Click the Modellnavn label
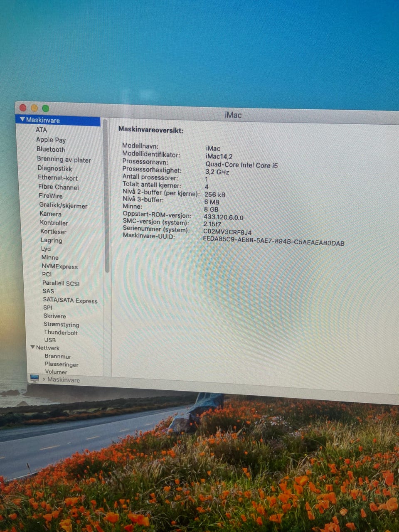 click(140, 146)
